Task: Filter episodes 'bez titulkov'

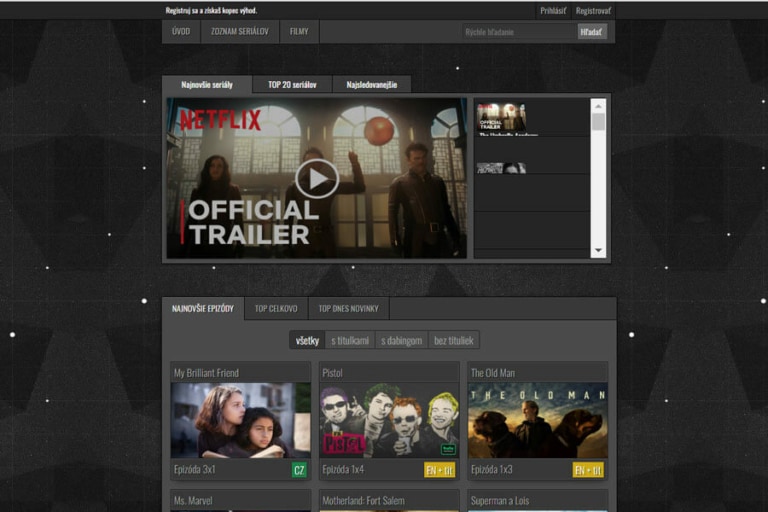Action: (454, 341)
